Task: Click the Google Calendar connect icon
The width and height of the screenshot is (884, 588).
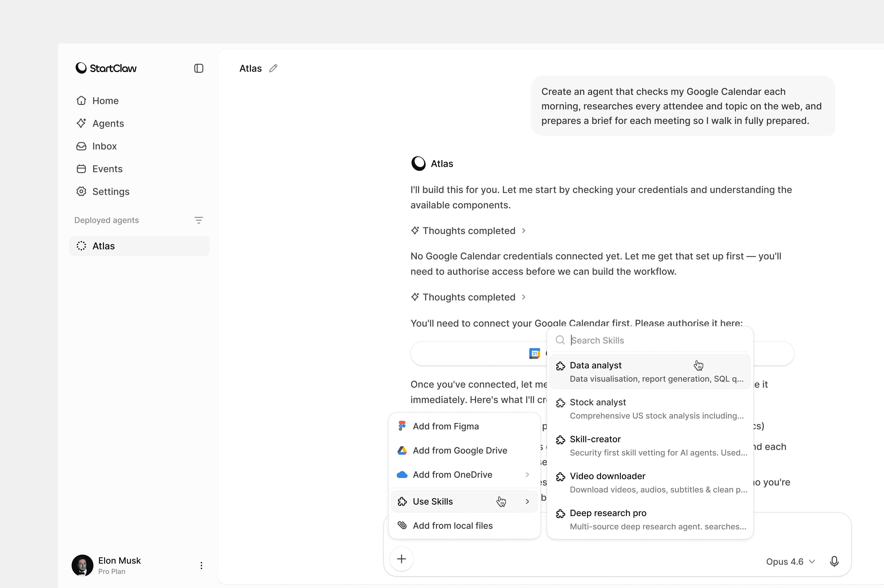Action: [534, 353]
